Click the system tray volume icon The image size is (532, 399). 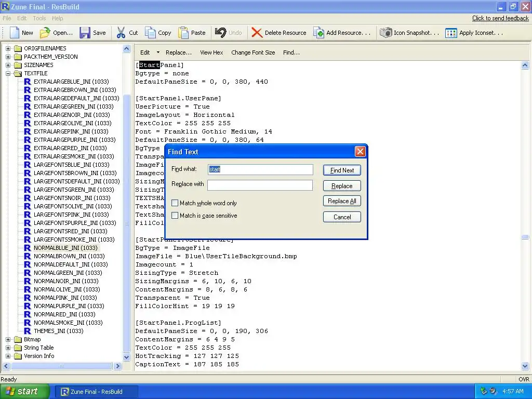point(493,391)
